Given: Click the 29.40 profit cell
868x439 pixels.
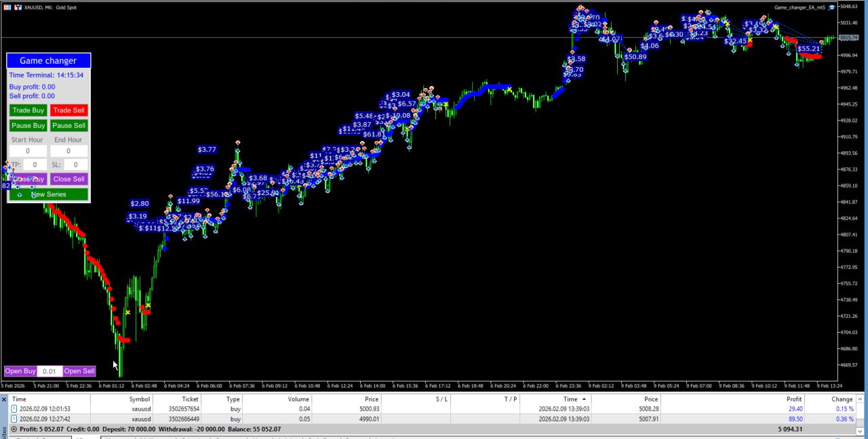Looking at the screenshot, I should pos(795,409).
